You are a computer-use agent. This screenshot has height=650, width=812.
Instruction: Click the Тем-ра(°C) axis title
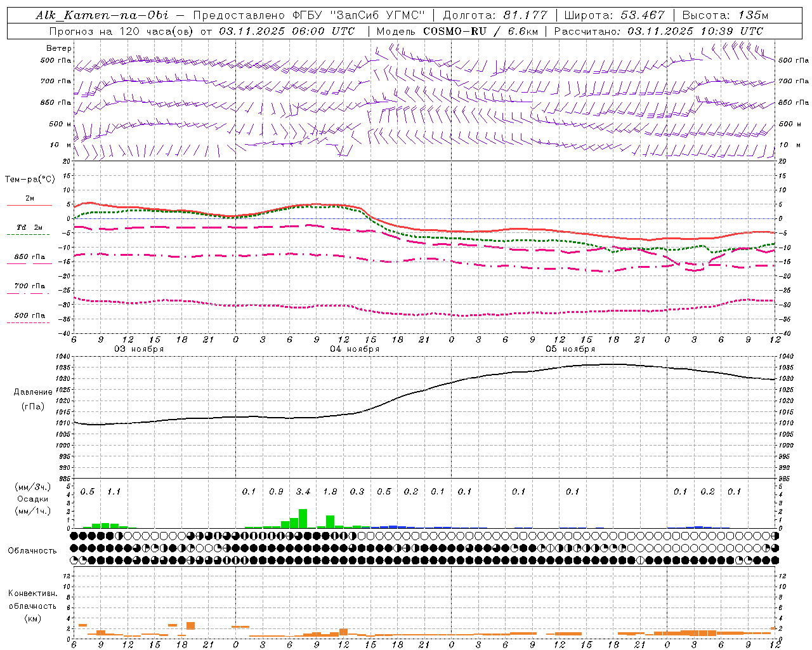[x=30, y=180]
